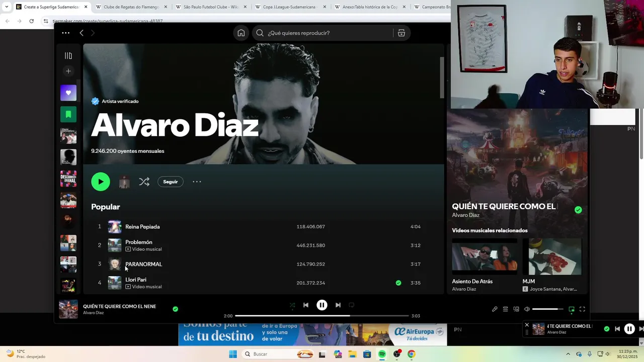
Task: Play Alvaro Diaz with the green play button
Action: coord(101,182)
